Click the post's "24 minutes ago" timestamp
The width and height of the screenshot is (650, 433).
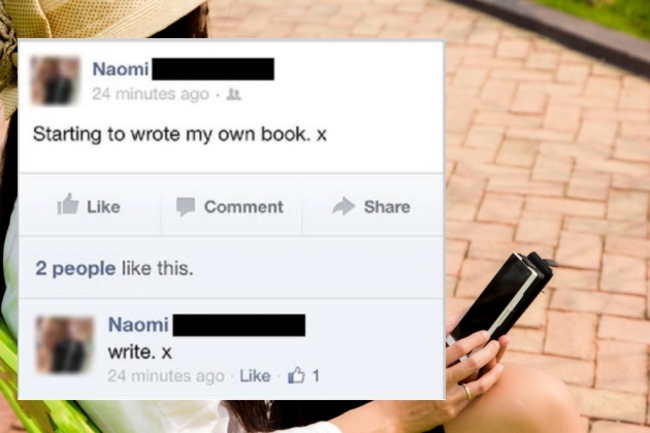(150, 94)
